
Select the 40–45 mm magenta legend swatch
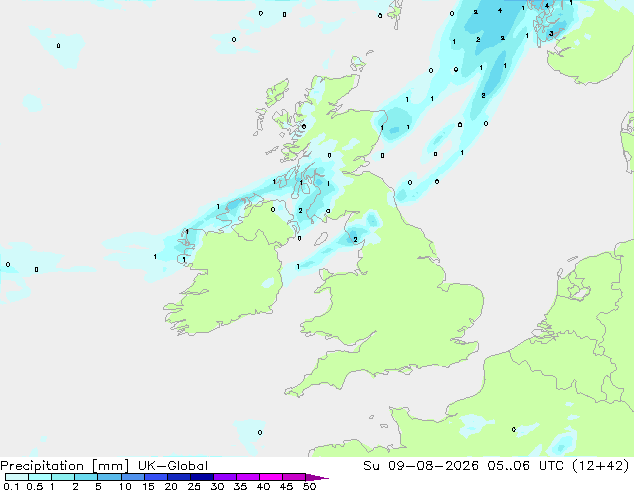[271, 477]
